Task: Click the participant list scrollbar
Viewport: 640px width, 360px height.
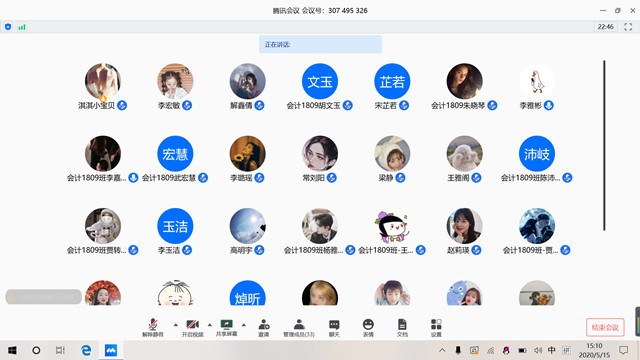Action: coord(604,145)
